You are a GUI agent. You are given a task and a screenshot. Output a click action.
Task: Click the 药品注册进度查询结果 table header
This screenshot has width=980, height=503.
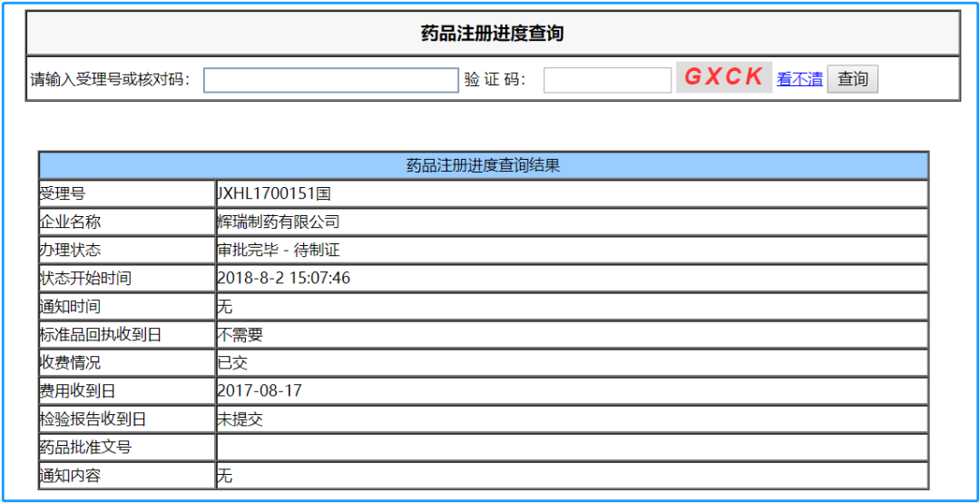pyautogui.click(x=483, y=165)
